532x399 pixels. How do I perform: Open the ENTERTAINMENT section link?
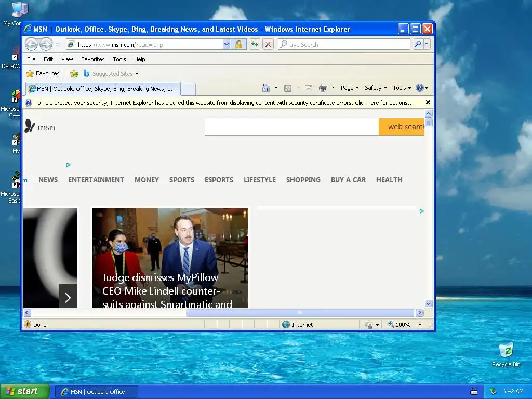96,180
